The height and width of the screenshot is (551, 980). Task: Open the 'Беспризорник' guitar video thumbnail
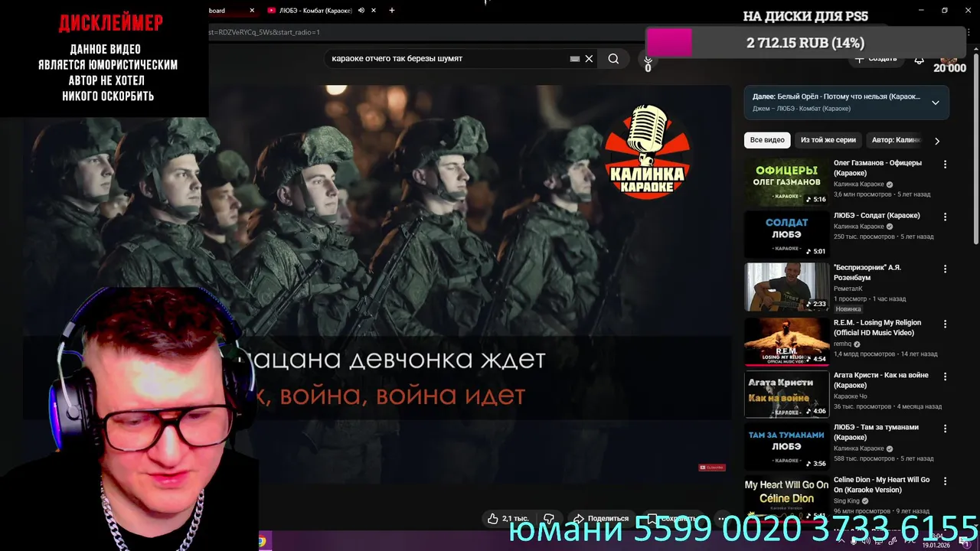pos(787,287)
